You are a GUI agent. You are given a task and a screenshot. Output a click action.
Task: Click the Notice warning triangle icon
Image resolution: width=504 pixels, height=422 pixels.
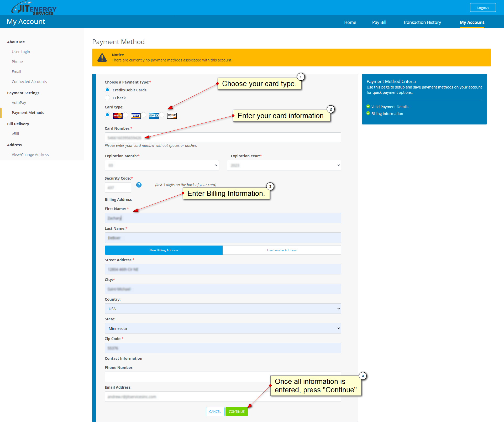coord(102,58)
